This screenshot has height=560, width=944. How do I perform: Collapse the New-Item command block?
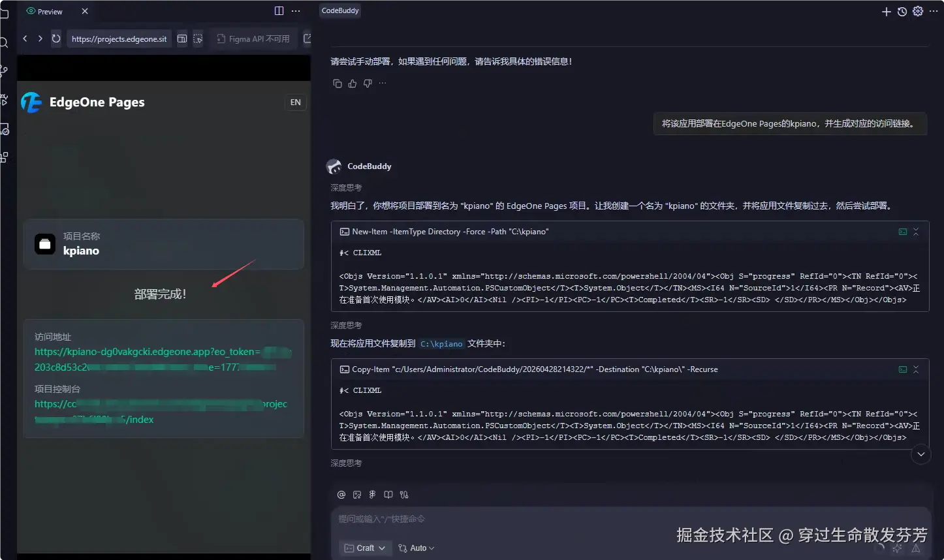(916, 232)
